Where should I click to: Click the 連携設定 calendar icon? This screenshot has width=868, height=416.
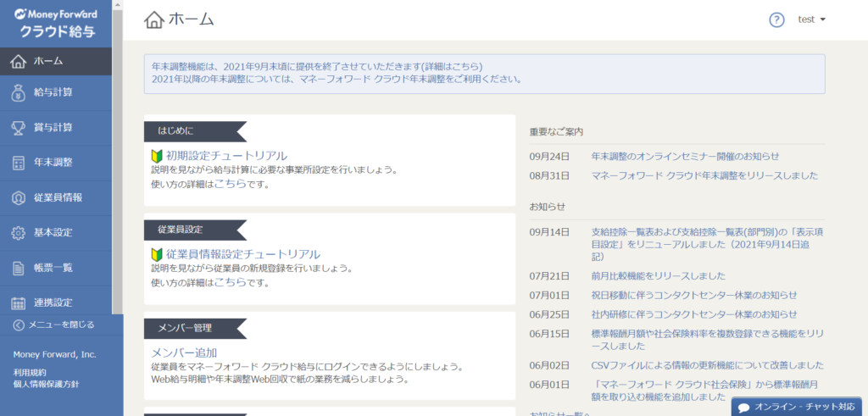19,303
